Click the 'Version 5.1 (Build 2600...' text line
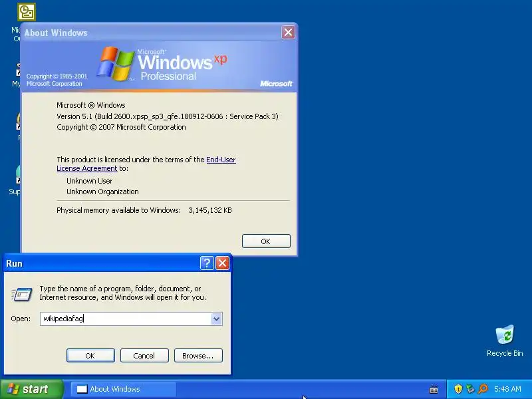532x399 pixels. click(168, 116)
